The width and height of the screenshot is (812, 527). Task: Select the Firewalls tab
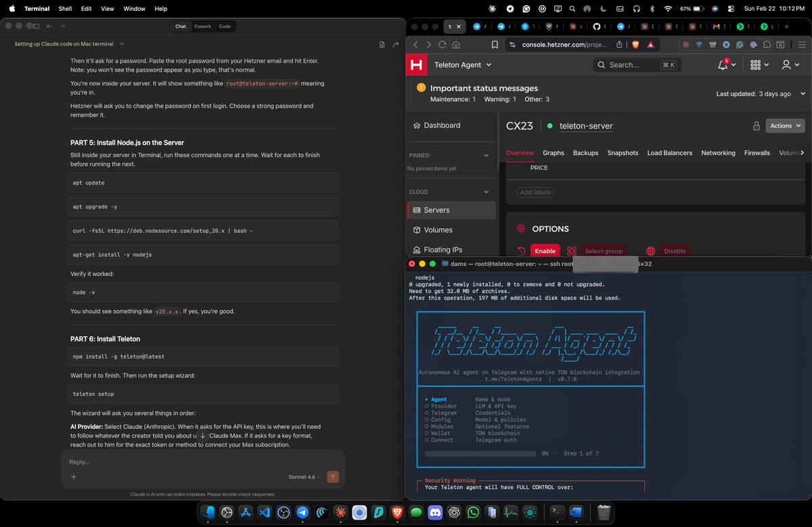tap(757, 153)
